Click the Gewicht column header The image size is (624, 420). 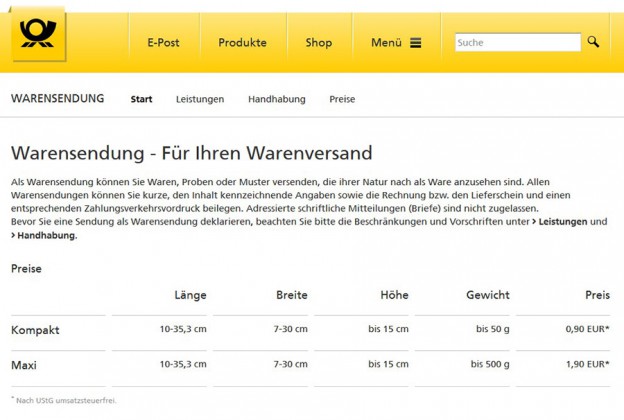[488, 295]
